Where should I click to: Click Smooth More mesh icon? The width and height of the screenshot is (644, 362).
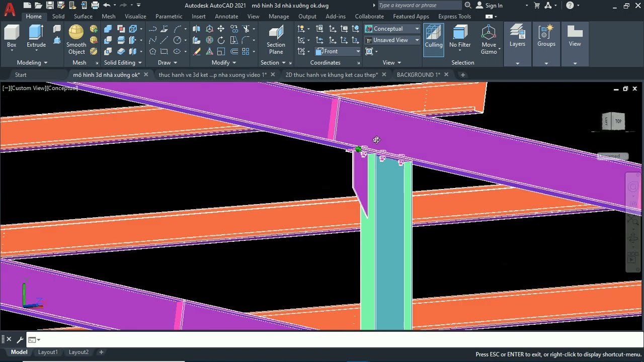[94, 29]
